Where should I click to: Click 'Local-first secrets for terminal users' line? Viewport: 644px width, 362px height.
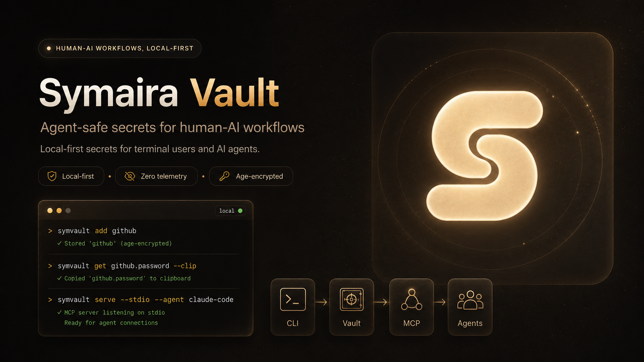(x=150, y=149)
